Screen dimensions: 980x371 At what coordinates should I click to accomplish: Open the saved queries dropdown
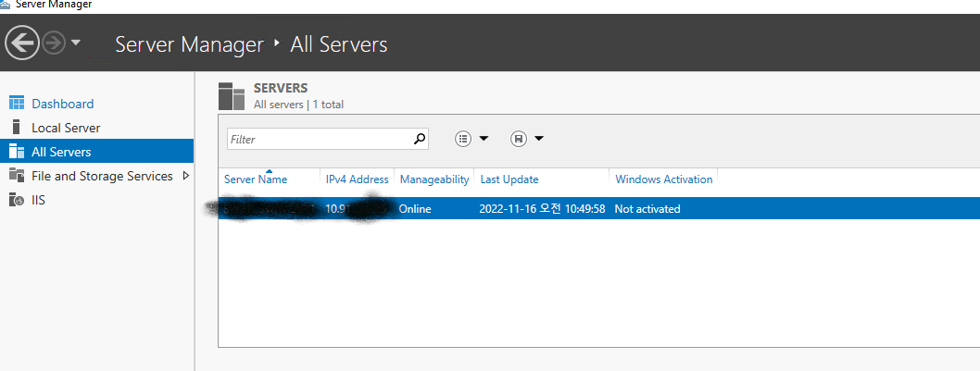click(527, 139)
